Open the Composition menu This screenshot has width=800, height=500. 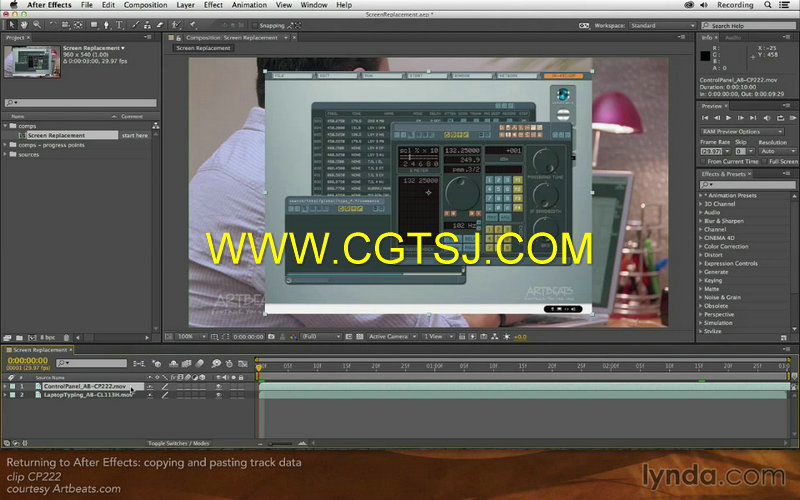[x=145, y=5]
